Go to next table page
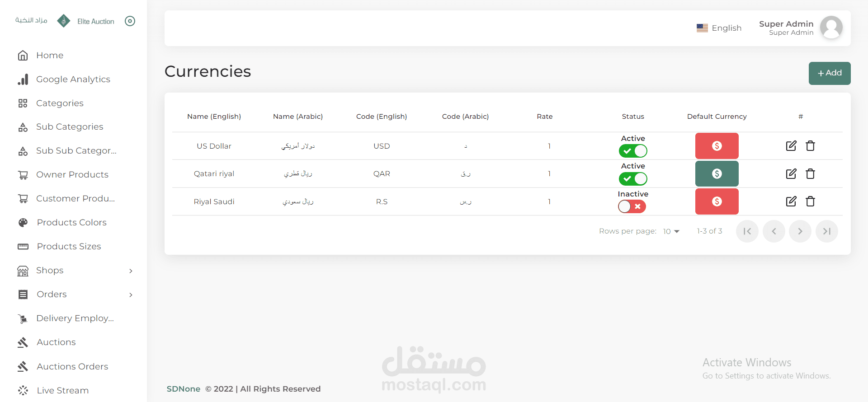The height and width of the screenshot is (402, 868). point(800,231)
